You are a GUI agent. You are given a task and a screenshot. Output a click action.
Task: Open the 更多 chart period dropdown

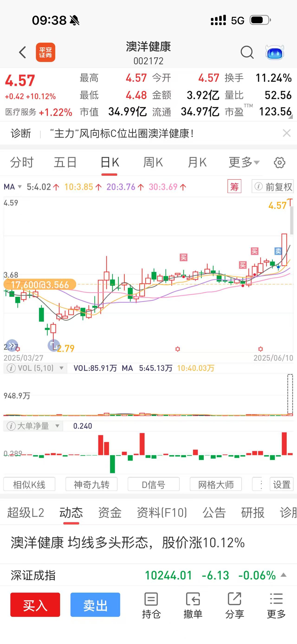[244, 163]
